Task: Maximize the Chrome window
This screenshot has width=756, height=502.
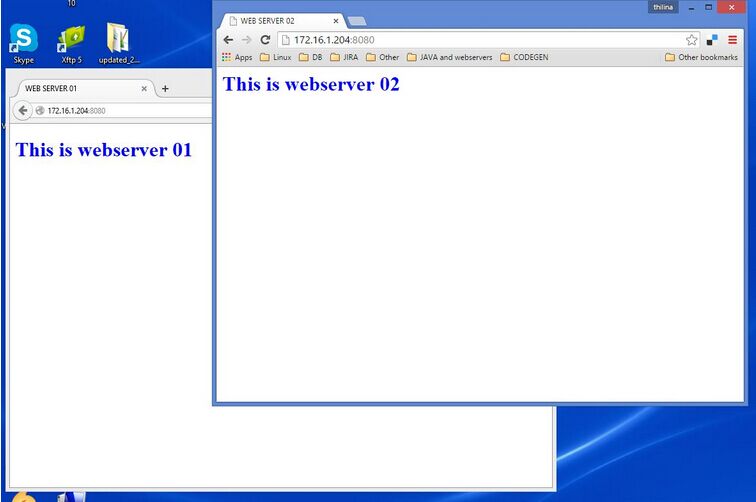Action: (708, 7)
